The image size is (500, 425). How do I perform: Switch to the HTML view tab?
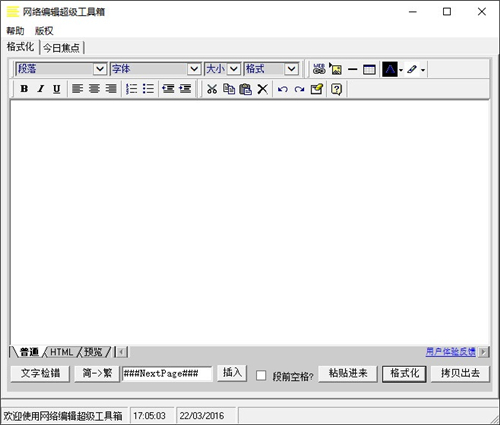(61, 352)
